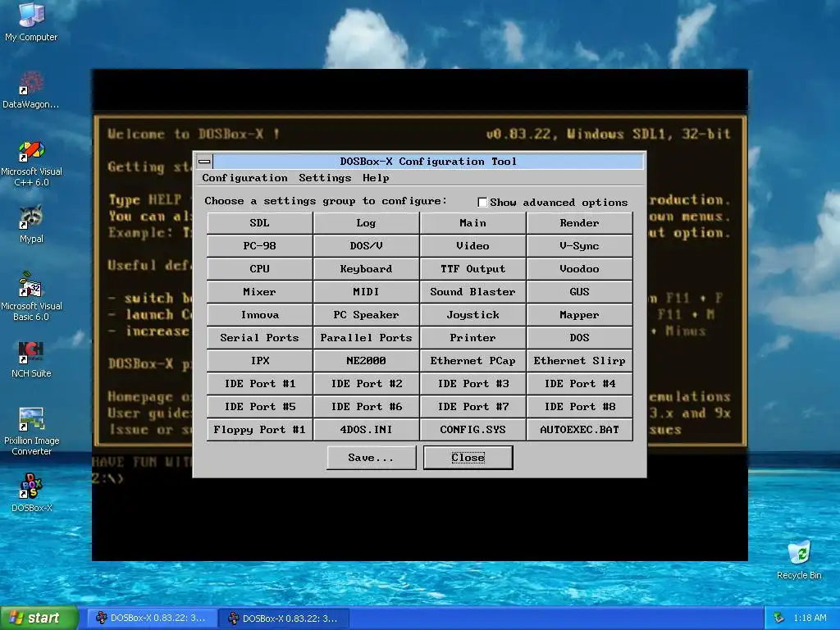The image size is (840, 630).
Task: Click the system tray safely-remove icon
Action: [779, 618]
